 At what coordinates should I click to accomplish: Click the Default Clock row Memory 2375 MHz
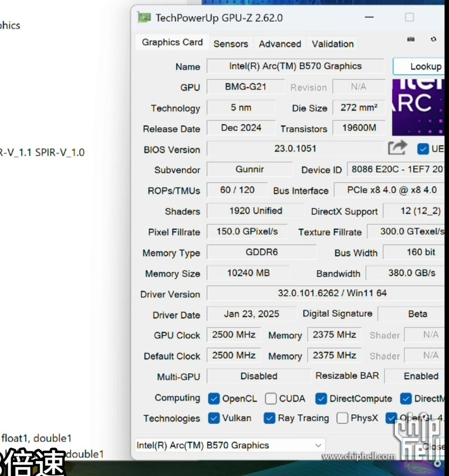335,355
